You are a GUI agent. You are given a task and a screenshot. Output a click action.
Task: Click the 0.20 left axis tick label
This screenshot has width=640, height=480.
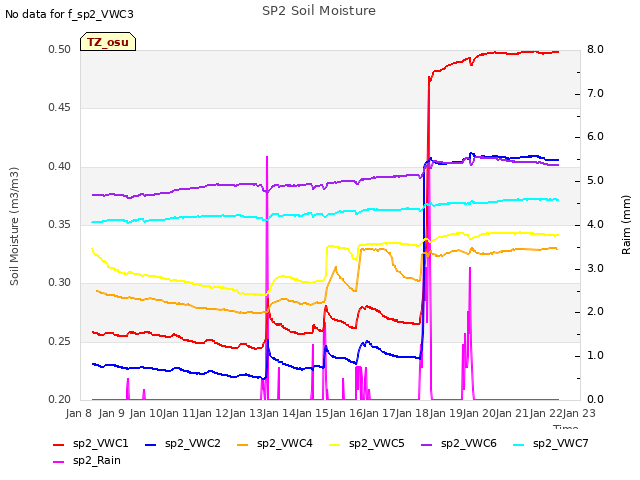click(60, 400)
